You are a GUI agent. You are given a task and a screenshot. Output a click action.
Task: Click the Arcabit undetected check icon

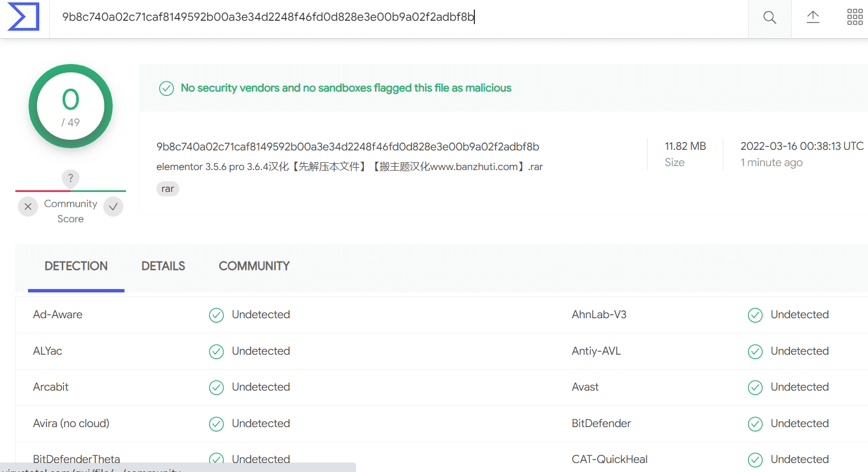pyautogui.click(x=216, y=388)
